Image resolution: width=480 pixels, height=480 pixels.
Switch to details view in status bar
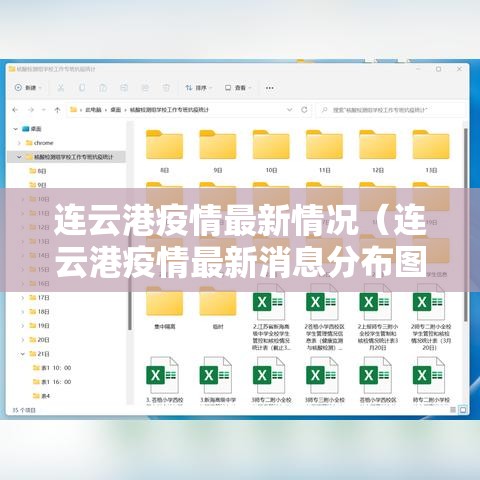pos(453,410)
